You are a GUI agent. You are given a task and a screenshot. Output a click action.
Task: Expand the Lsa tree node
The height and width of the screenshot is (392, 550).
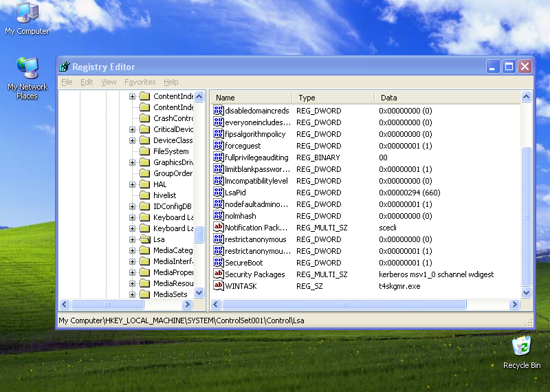point(132,240)
